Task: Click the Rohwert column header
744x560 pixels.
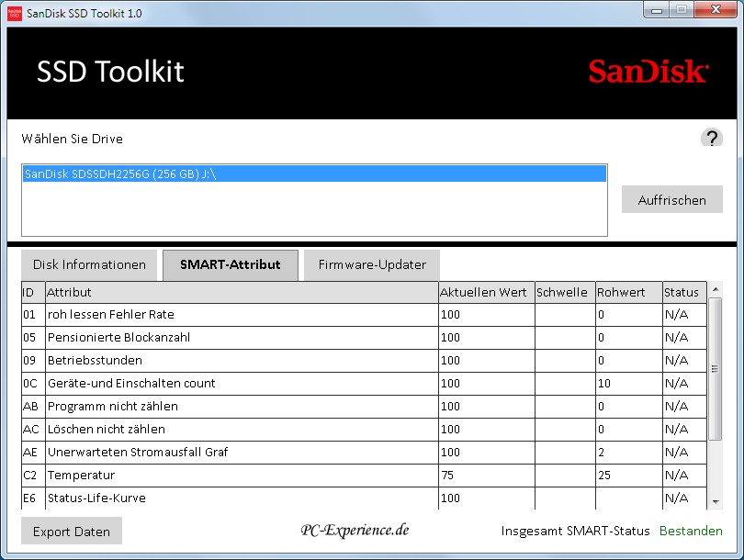Action: (x=629, y=292)
